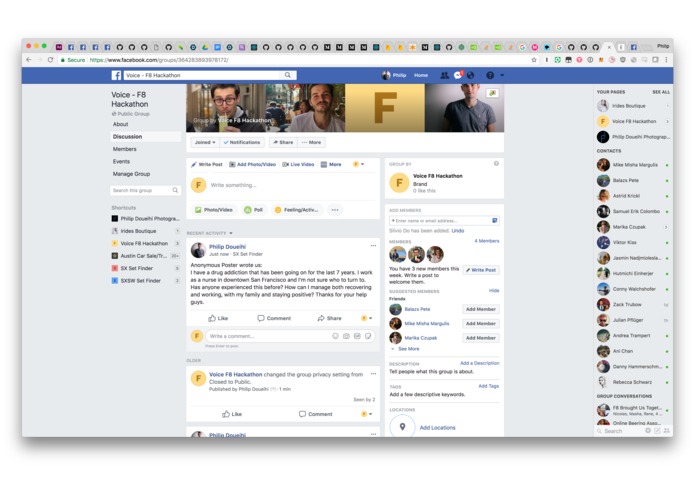Click the Facebook logo icon
This screenshot has height=494, width=695.
pyautogui.click(x=116, y=75)
